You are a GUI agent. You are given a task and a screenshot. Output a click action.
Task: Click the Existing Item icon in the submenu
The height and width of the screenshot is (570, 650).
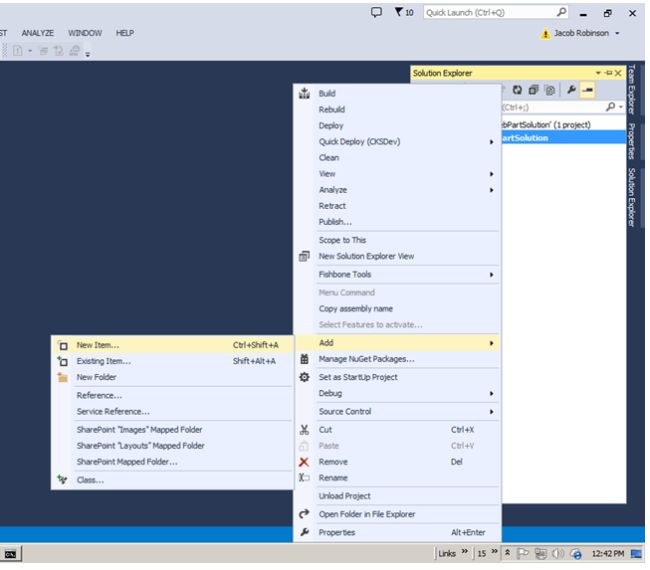tap(63, 361)
